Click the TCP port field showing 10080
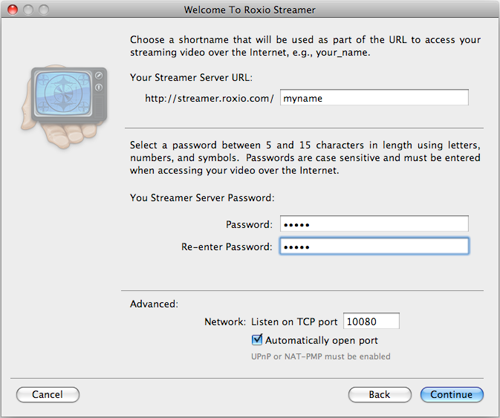The width and height of the screenshot is (500, 418). pyautogui.click(x=371, y=321)
